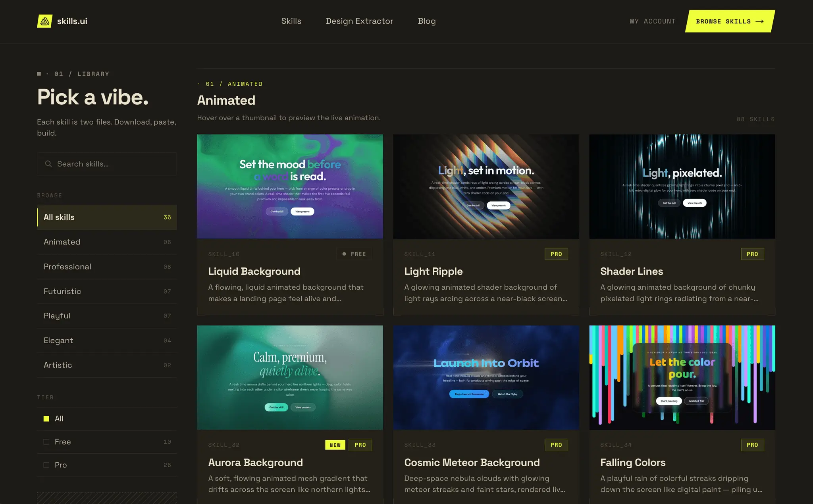Show Futuristic skills
Screen dimensions: 813x504
107,291
